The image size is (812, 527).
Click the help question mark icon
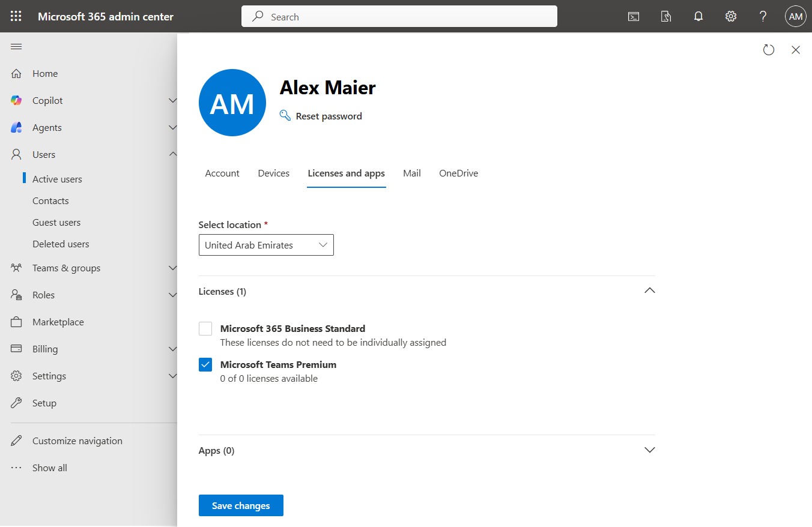[763, 17]
